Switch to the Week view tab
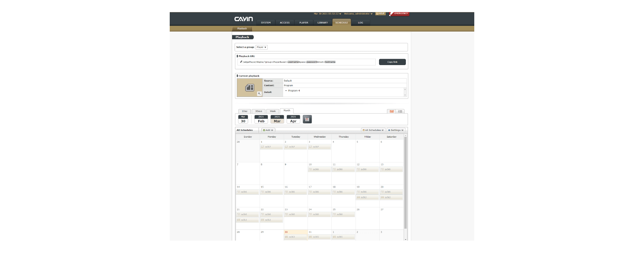Screen dimensions: 644x255 (x=273, y=111)
